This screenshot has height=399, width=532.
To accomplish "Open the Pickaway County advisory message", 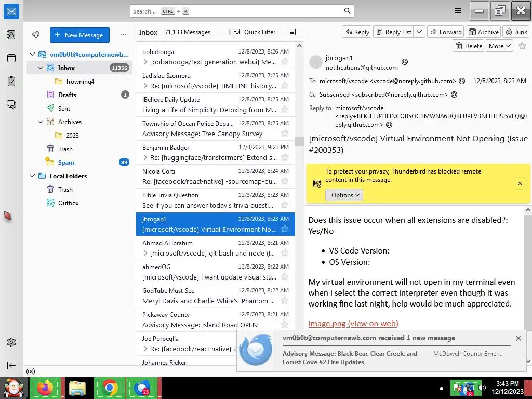I will 216,320.
